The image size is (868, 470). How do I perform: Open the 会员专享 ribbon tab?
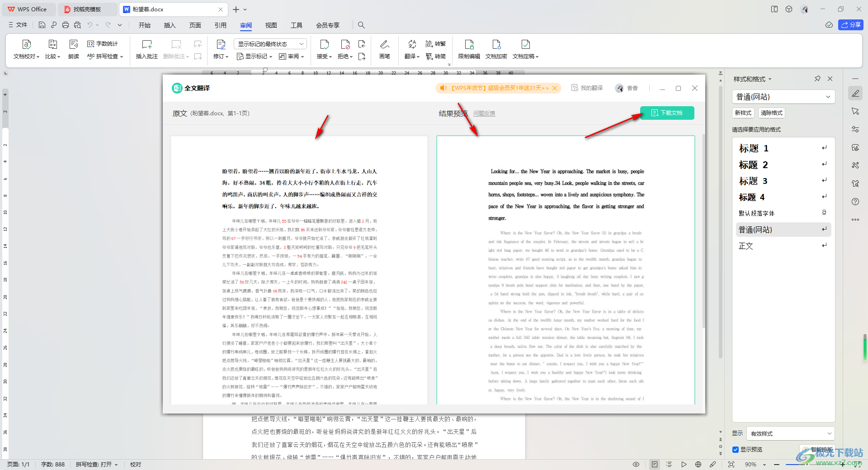pos(328,25)
